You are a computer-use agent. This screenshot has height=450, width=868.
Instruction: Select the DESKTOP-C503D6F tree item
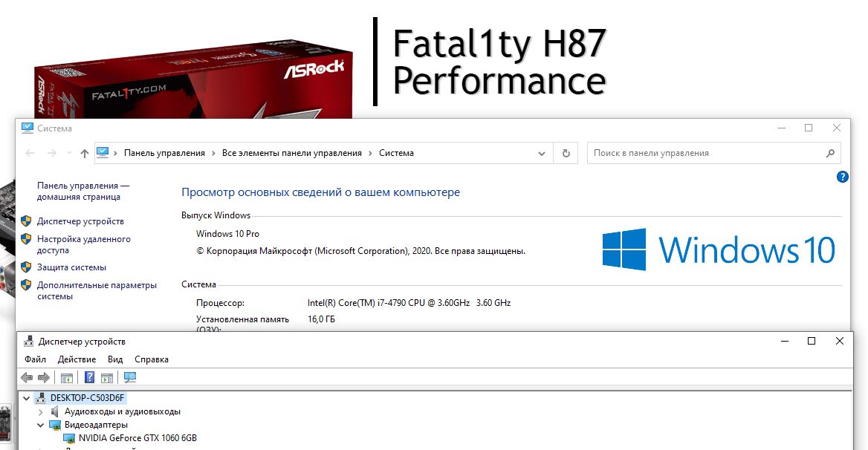(88, 398)
